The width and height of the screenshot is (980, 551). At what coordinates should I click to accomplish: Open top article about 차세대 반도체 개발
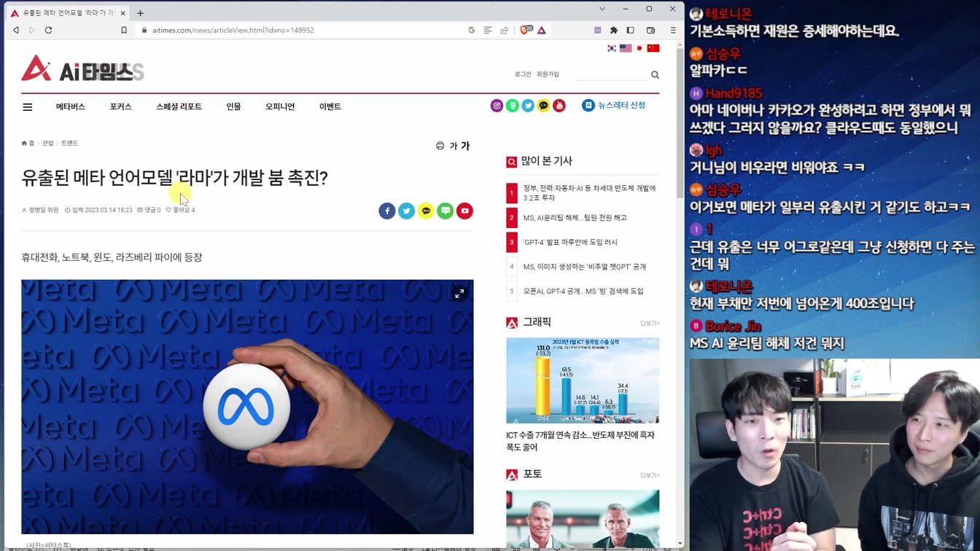coord(589,193)
